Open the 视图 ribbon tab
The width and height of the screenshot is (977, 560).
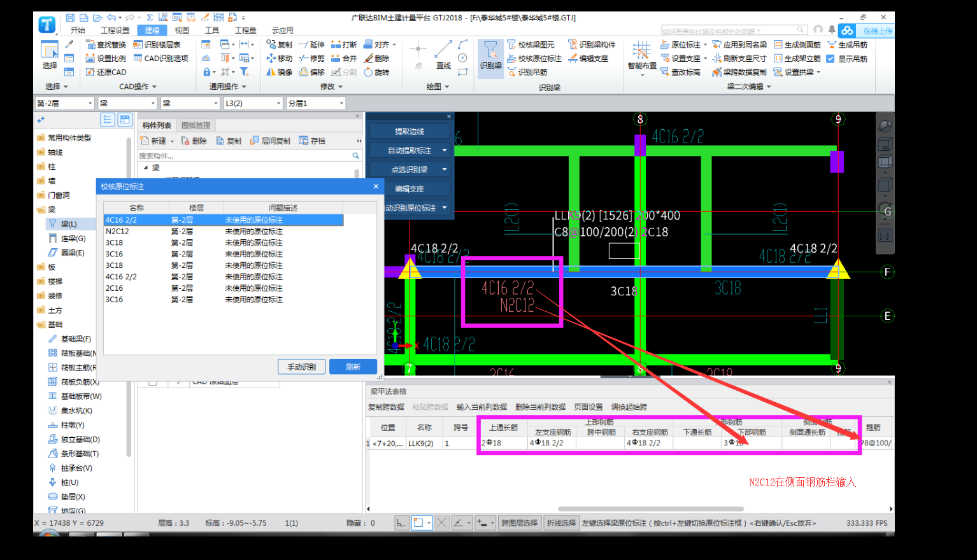coord(182,30)
